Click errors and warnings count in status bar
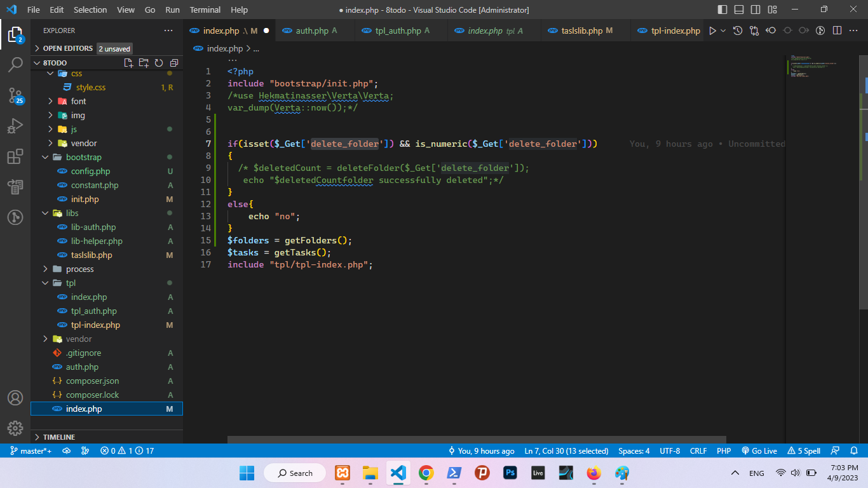868x488 pixels. (x=127, y=451)
